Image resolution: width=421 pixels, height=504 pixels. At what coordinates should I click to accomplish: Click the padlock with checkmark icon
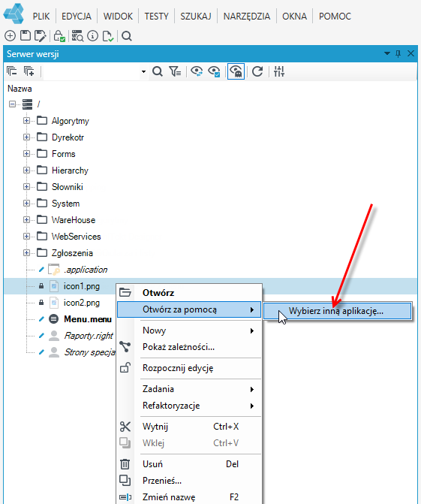pyautogui.click(x=59, y=36)
